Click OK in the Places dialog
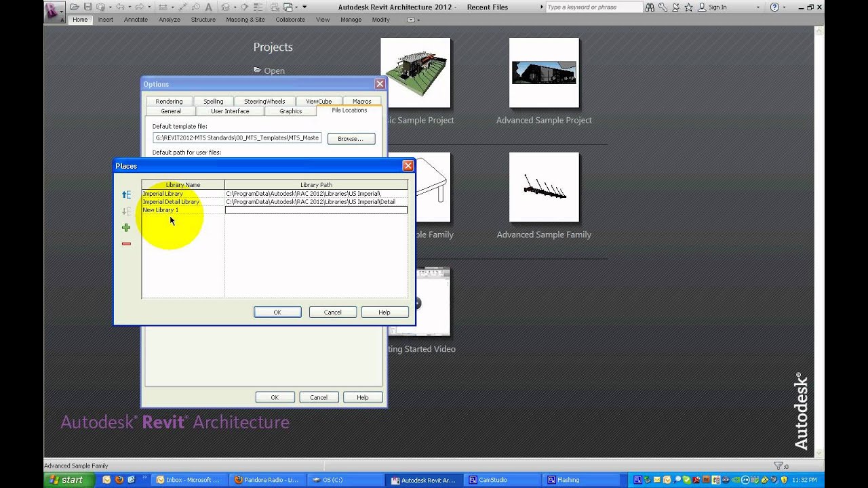The width and height of the screenshot is (868, 488). click(277, 312)
